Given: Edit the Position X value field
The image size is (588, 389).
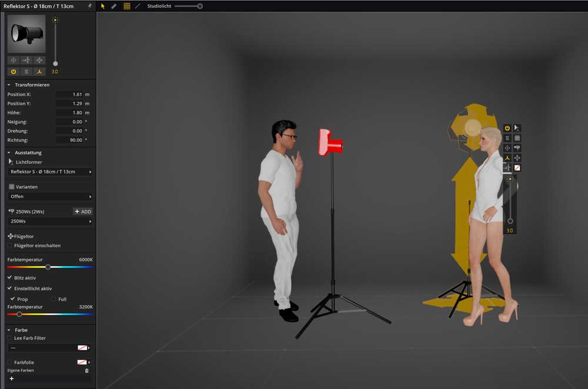Looking at the screenshot, I should click(x=69, y=94).
